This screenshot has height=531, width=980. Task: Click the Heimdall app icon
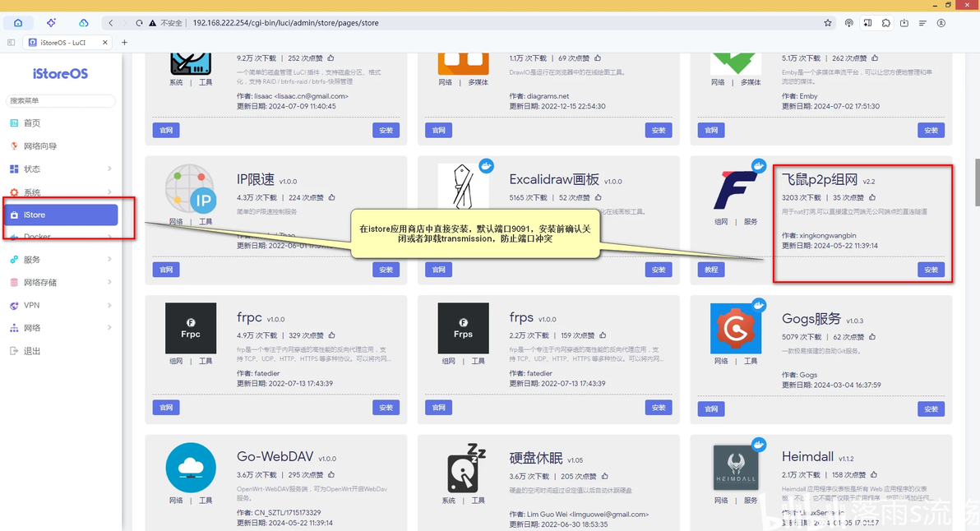736,468
